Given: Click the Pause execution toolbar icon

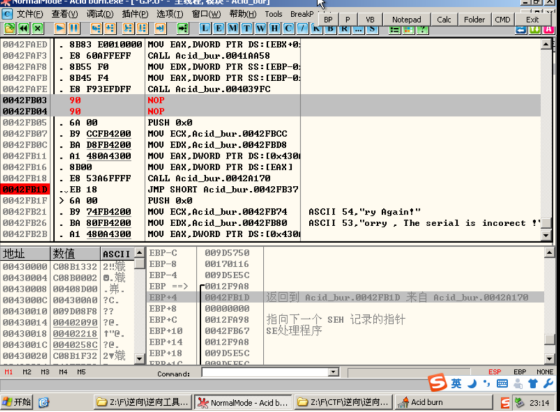Looking at the screenshot, I should coord(74,28).
